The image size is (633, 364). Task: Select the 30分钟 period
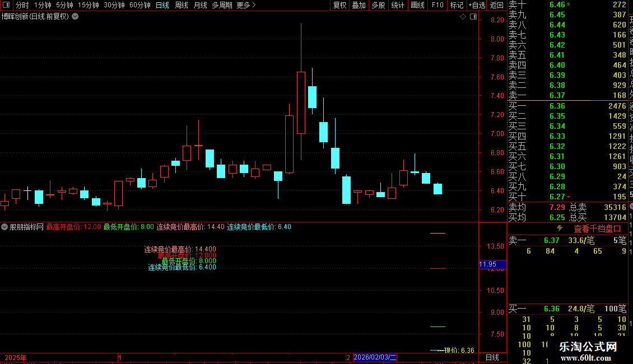(x=114, y=5)
